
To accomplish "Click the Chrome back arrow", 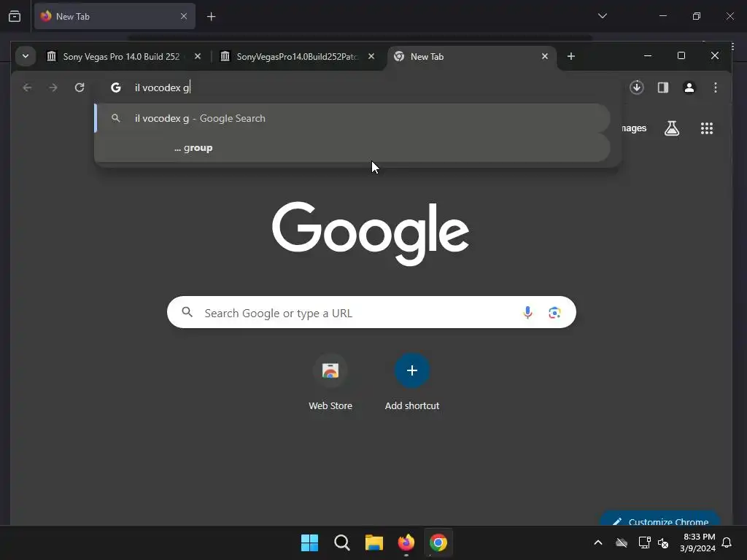I will tap(27, 87).
